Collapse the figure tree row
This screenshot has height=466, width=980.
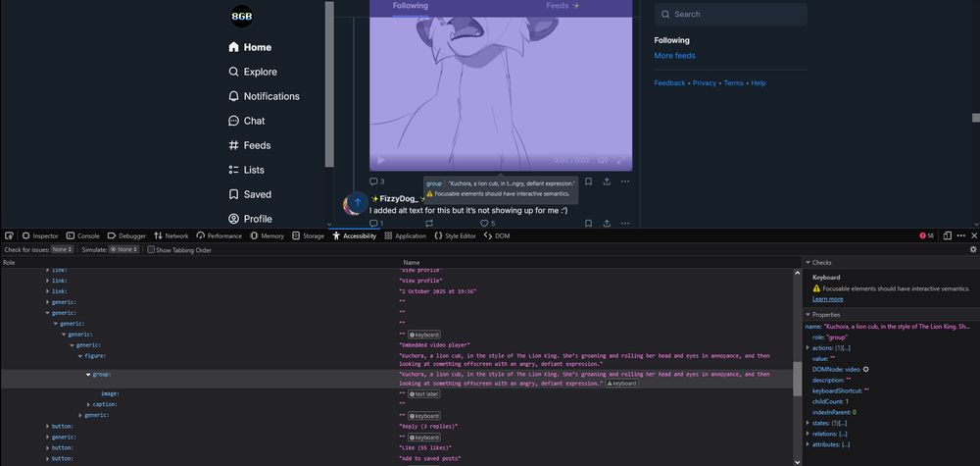80,356
